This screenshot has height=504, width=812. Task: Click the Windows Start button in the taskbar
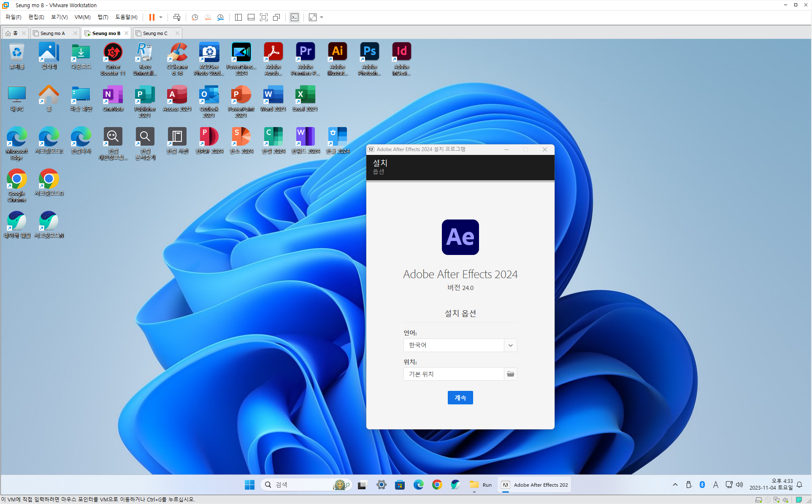[249, 485]
